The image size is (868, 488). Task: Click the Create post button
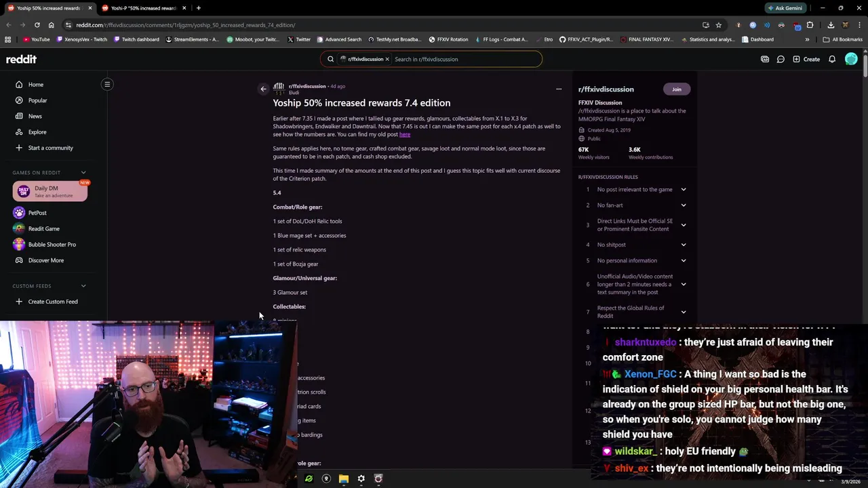point(806,59)
